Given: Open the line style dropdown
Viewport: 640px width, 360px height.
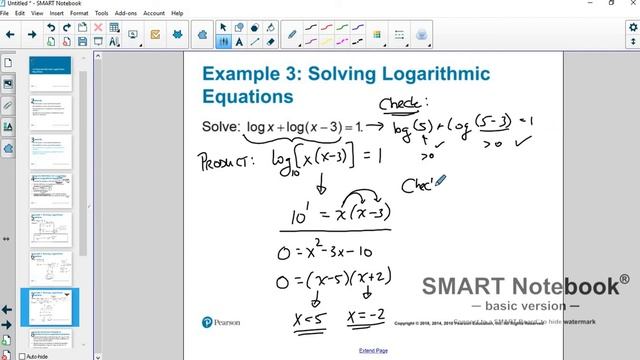Looking at the screenshot, I should click(x=400, y=35).
